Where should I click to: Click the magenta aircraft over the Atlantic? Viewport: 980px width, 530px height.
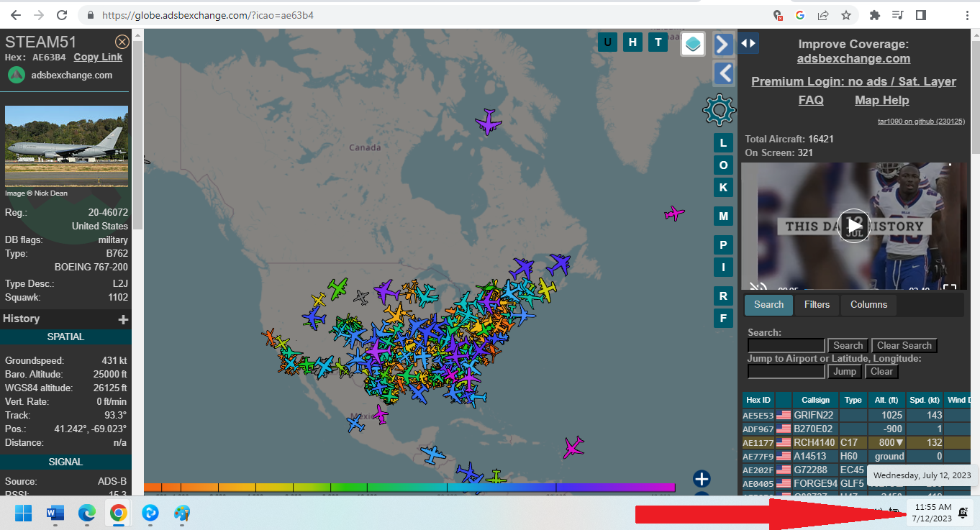[673, 214]
